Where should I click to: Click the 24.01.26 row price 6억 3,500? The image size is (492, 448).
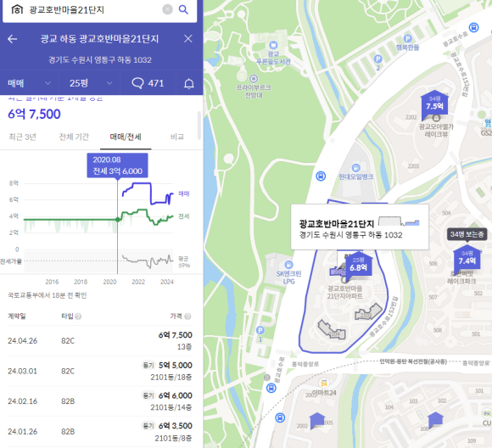tap(175, 426)
